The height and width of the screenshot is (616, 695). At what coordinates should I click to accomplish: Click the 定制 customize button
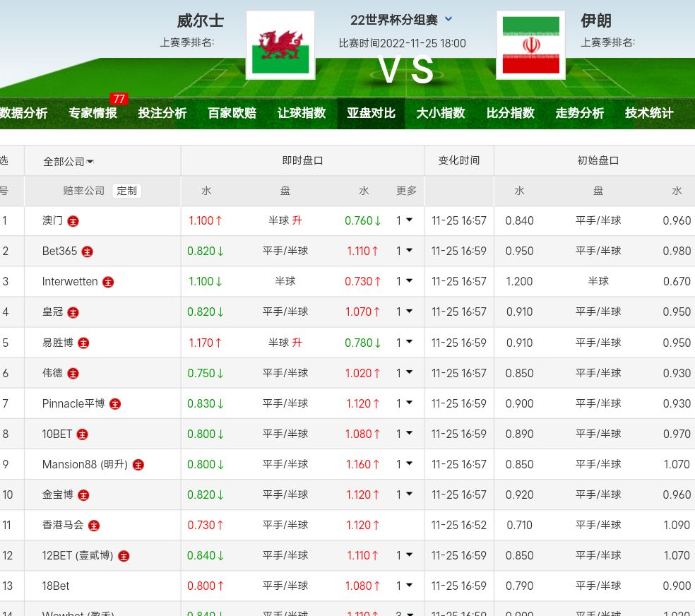click(127, 191)
